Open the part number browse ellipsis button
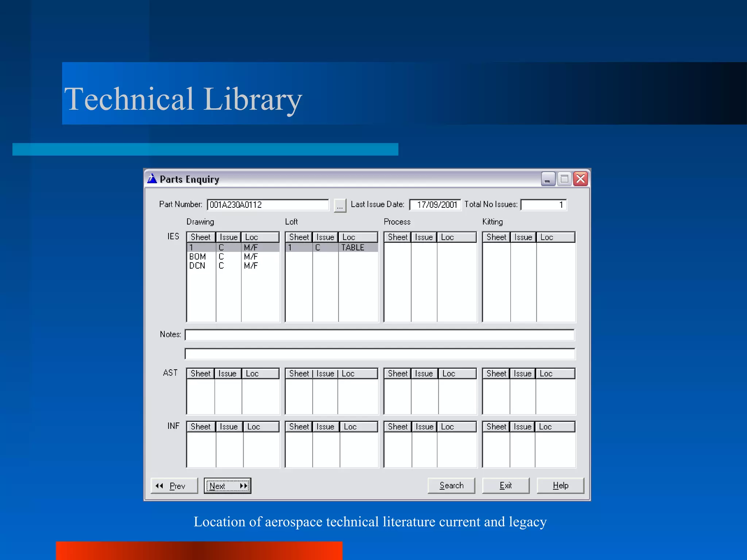The height and width of the screenshot is (560, 747). coord(340,205)
